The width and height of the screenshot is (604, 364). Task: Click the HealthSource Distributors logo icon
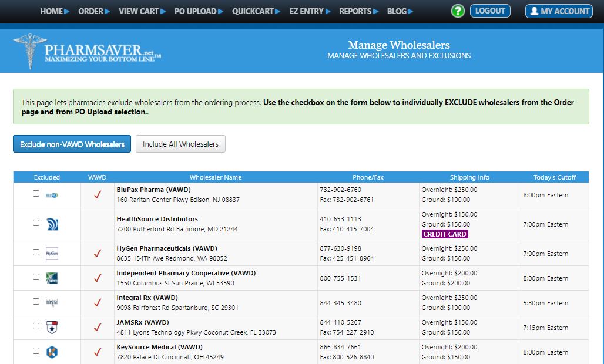click(52, 224)
